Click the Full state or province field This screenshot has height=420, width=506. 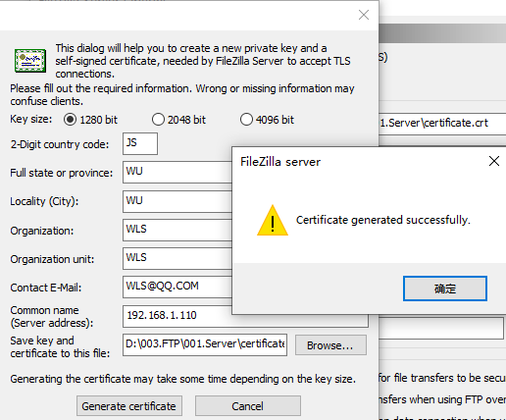177,172
